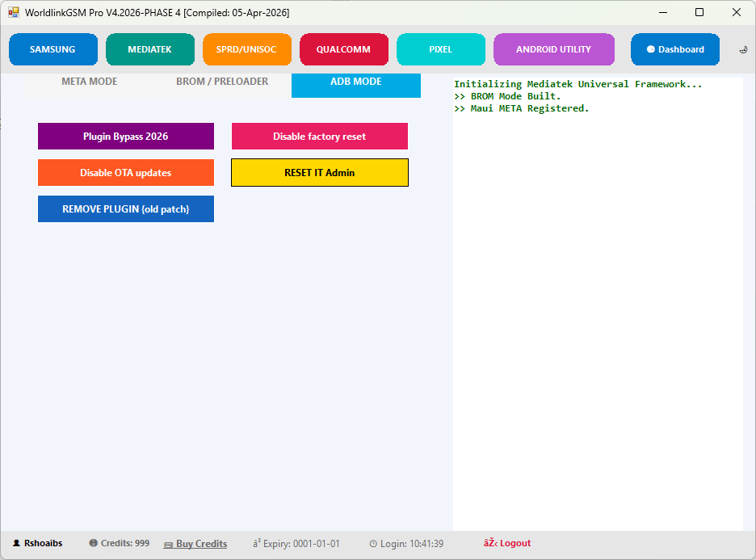Click the Rshoaibs user profile icon

[x=16, y=544]
